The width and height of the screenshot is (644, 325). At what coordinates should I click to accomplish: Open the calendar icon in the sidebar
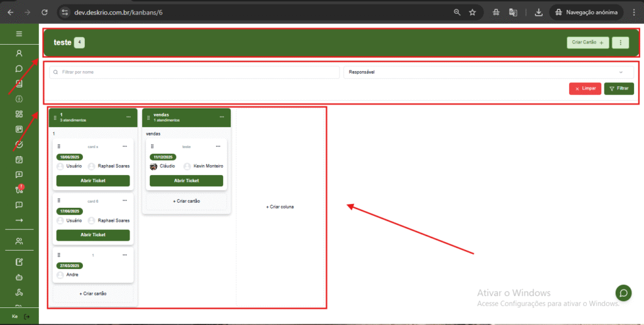pyautogui.click(x=19, y=159)
